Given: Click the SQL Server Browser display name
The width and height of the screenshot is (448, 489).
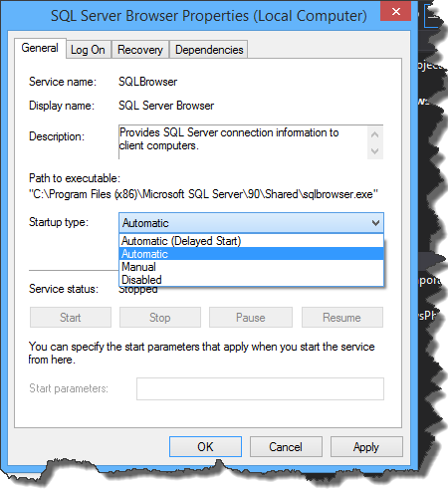Looking at the screenshot, I should tap(166, 106).
